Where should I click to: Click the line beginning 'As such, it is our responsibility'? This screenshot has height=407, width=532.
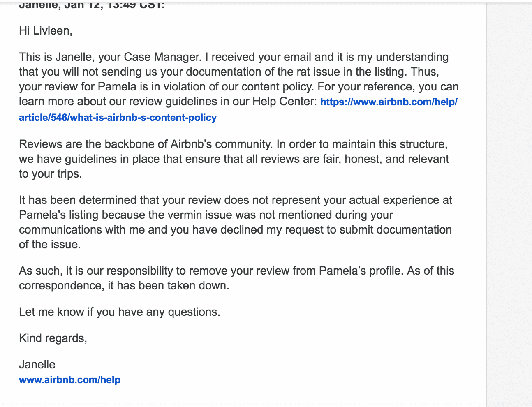point(236,271)
